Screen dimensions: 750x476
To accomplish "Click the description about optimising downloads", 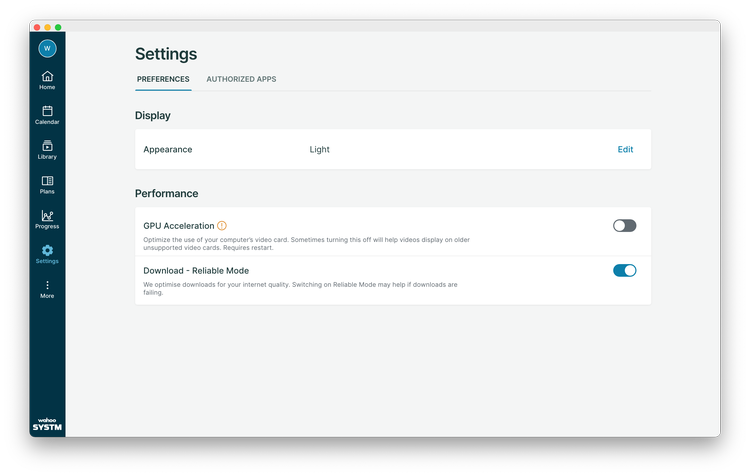I will pyautogui.click(x=300, y=288).
